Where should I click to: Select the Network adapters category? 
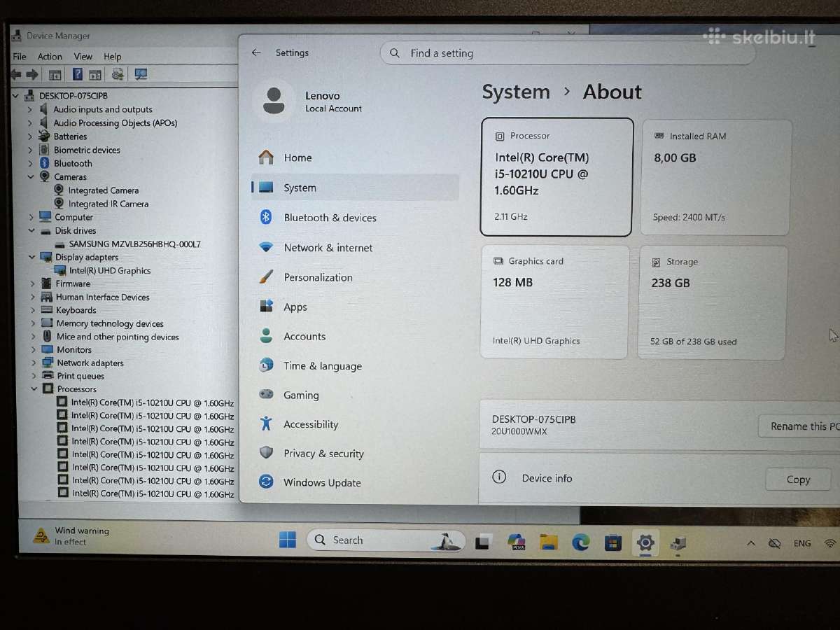click(90, 363)
